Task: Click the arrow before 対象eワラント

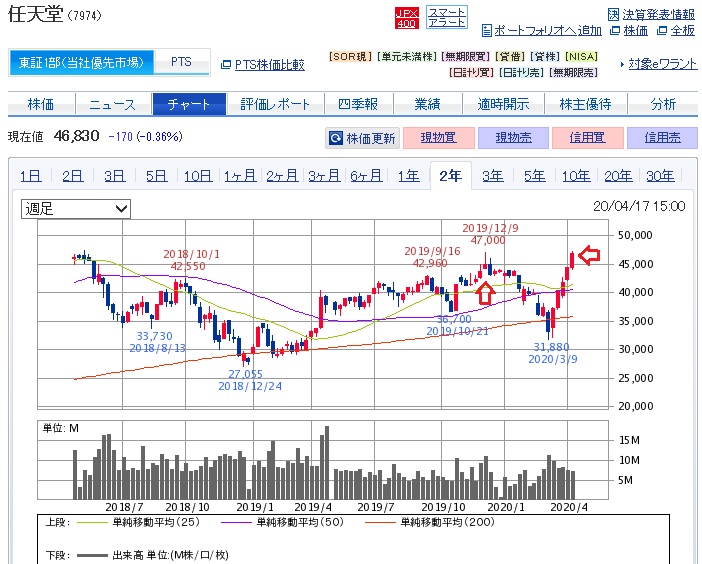Action: [x=622, y=64]
